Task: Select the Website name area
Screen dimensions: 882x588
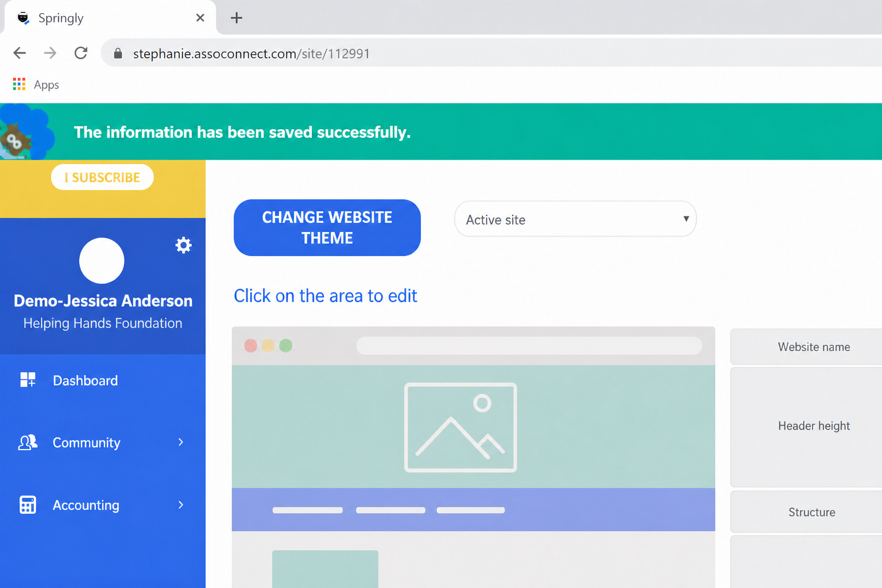Action: (806, 347)
